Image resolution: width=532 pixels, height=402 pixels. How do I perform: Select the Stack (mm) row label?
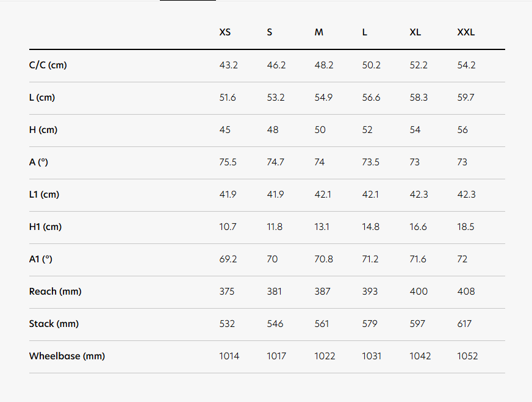54,324
